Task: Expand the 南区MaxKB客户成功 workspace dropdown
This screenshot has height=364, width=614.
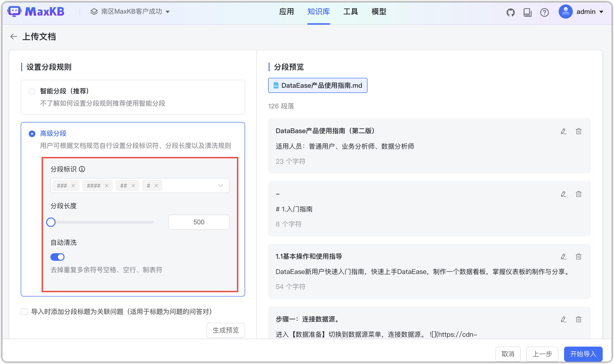Action: click(x=168, y=12)
